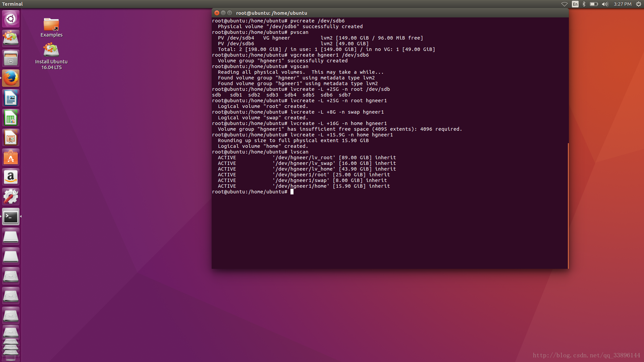The height and width of the screenshot is (362, 644).
Task: Minimize the terminal window
Action: (223, 13)
